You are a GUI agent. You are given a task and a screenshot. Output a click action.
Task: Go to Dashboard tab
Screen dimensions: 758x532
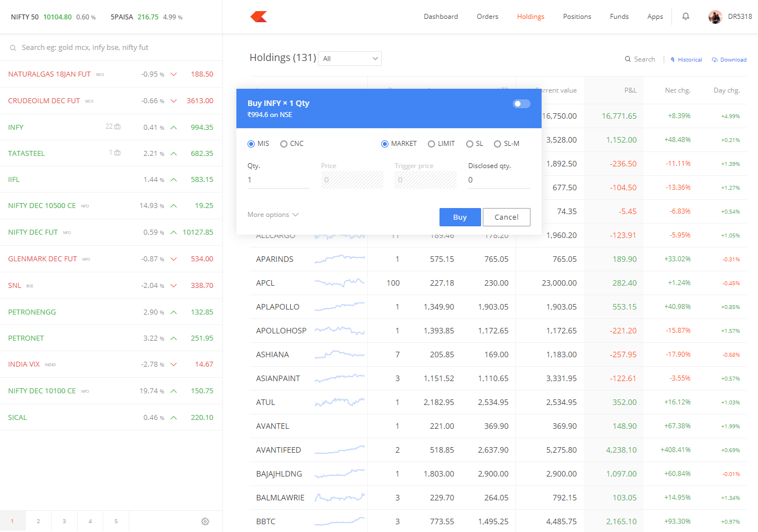(441, 17)
